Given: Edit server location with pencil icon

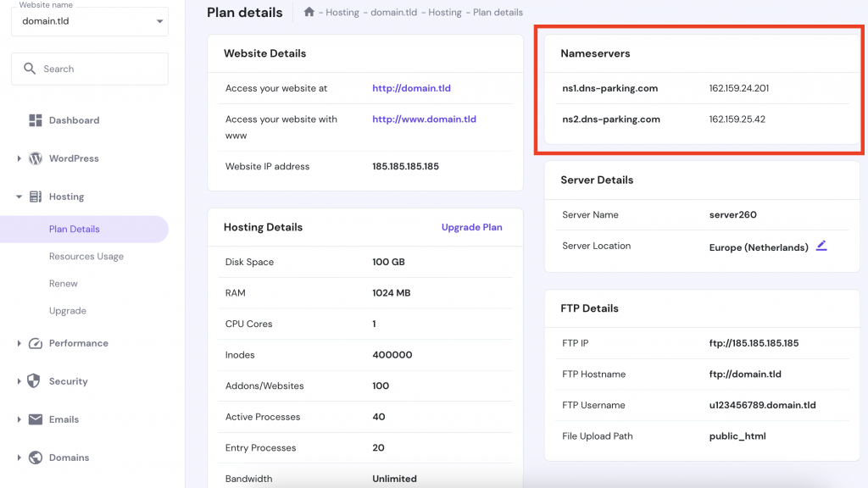Looking at the screenshot, I should [821, 247].
